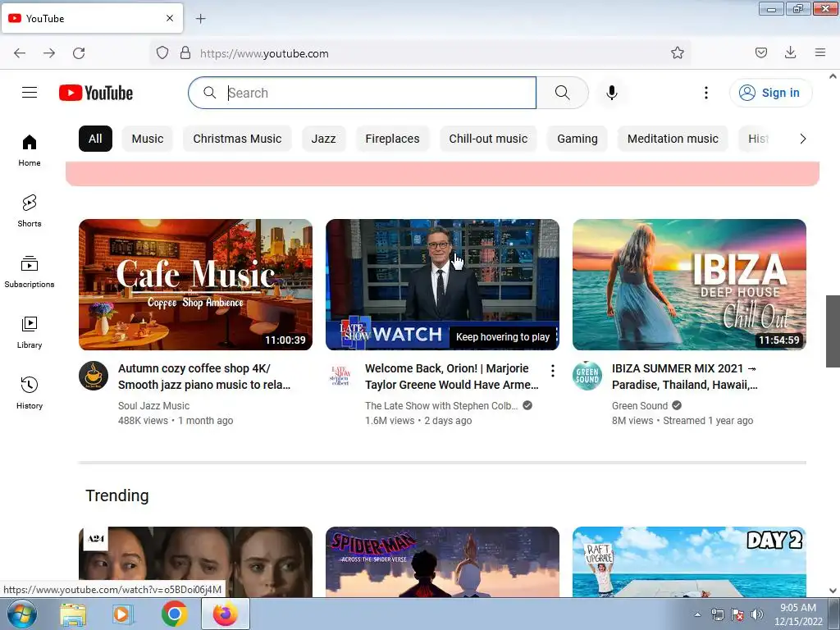Viewport: 840px width, 630px height.
Task: Select the Fireplaces filter chip
Action: [393, 139]
